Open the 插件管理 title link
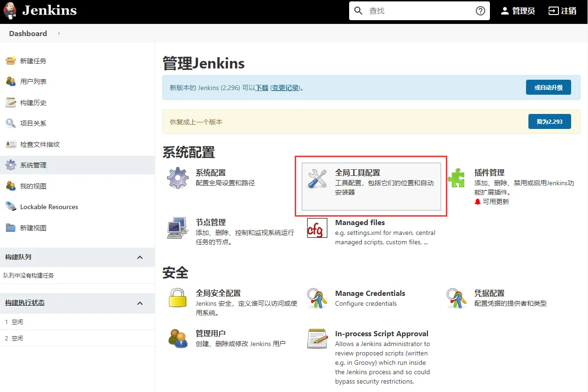The height and width of the screenshot is (392, 588). pyautogui.click(x=489, y=173)
